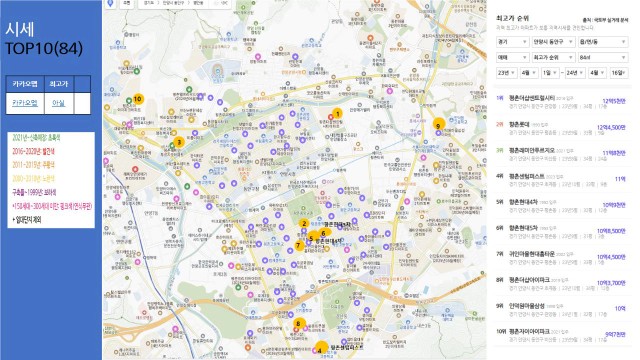Click the 최고가 table header cell
The height and width of the screenshot is (360, 640).
coord(58,84)
